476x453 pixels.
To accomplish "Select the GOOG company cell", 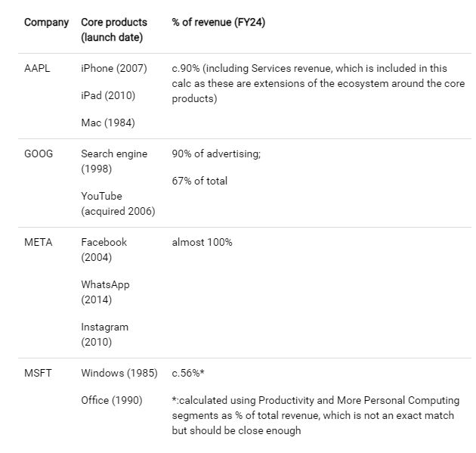I will [x=39, y=154].
